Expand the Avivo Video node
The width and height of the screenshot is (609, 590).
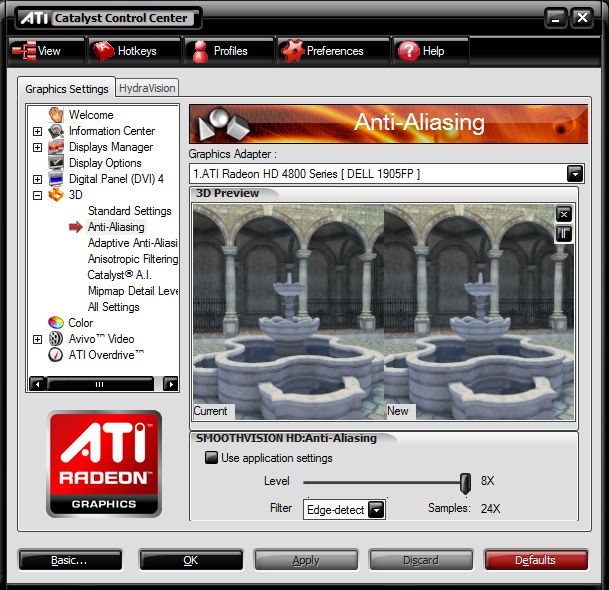(37, 339)
